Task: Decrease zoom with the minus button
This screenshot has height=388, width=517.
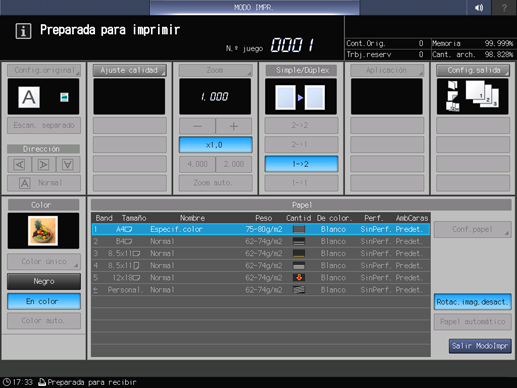Action: click(x=197, y=126)
